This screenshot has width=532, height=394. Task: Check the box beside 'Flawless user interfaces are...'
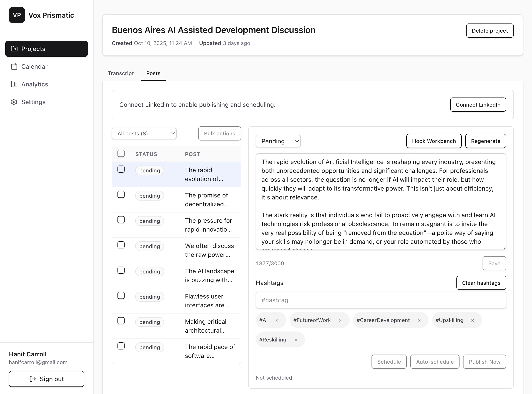point(121,296)
